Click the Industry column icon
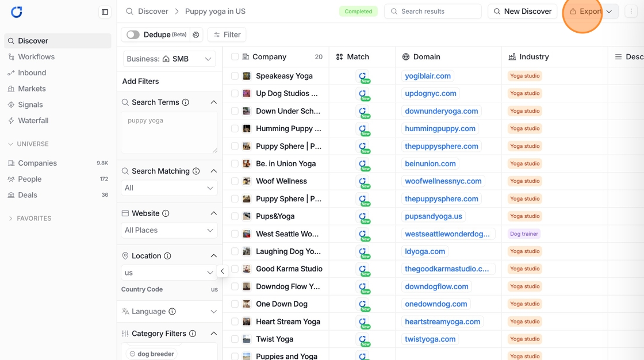The height and width of the screenshot is (360, 644). pos(512,57)
